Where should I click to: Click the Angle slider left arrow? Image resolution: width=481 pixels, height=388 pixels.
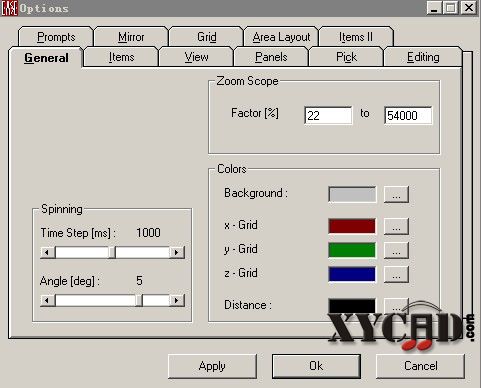[x=48, y=300]
